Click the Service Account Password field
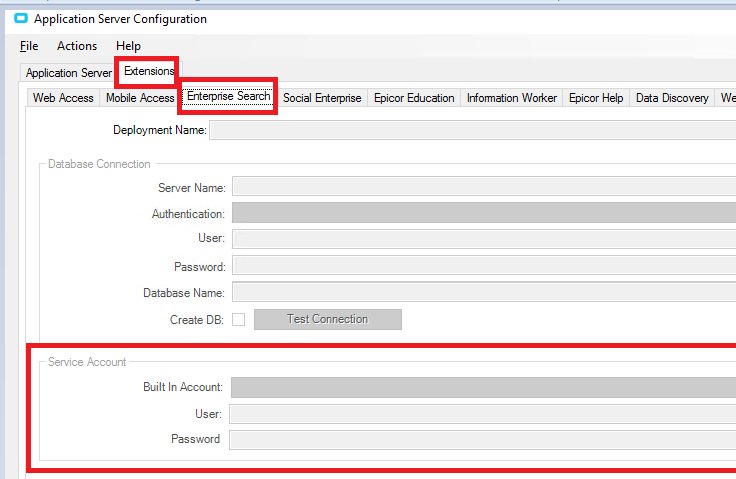 [x=483, y=440]
